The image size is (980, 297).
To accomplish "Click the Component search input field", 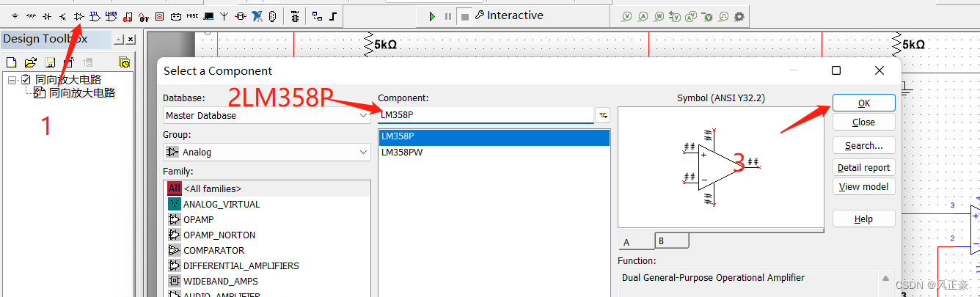I will [x=486, y=114].
